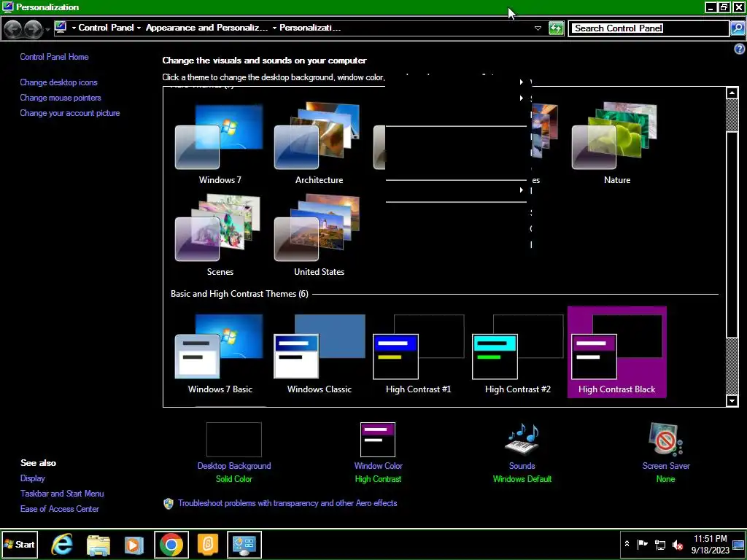Click the refresh button in address bar

point(555,28)
